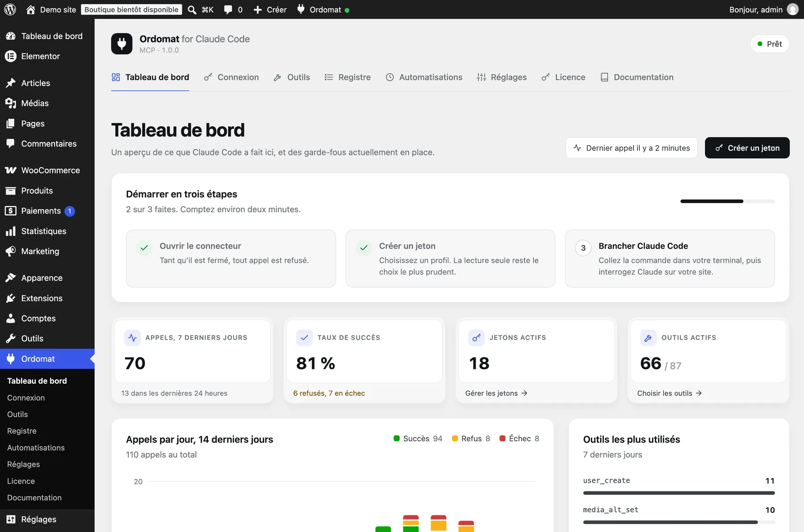This screenshot has width=804, height=532.
Task: Open Statistiques in the sidebar
Action: (47, 231)
